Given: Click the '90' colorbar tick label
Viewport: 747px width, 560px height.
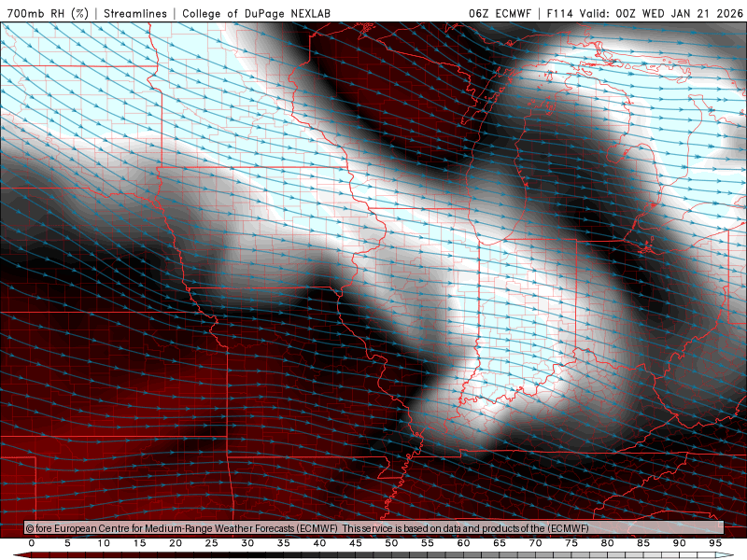Looking at the screenshot, I should (680, 543).
